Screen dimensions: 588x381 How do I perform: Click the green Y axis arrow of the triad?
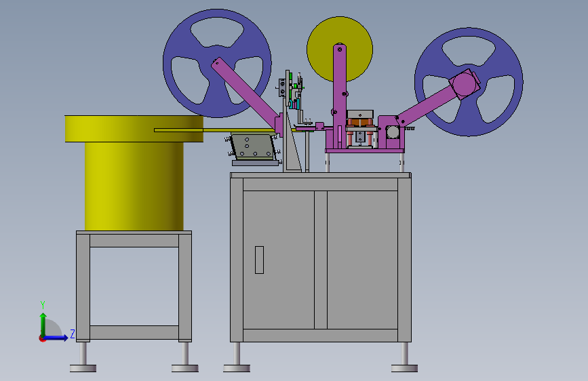43,324
